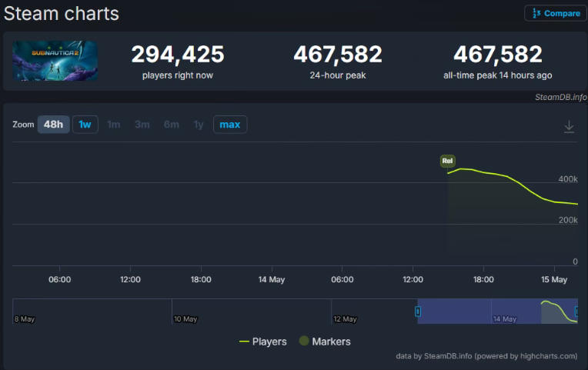
Task: Click the data by SteamDB.info highcharts credit
Action: (486, 356)
